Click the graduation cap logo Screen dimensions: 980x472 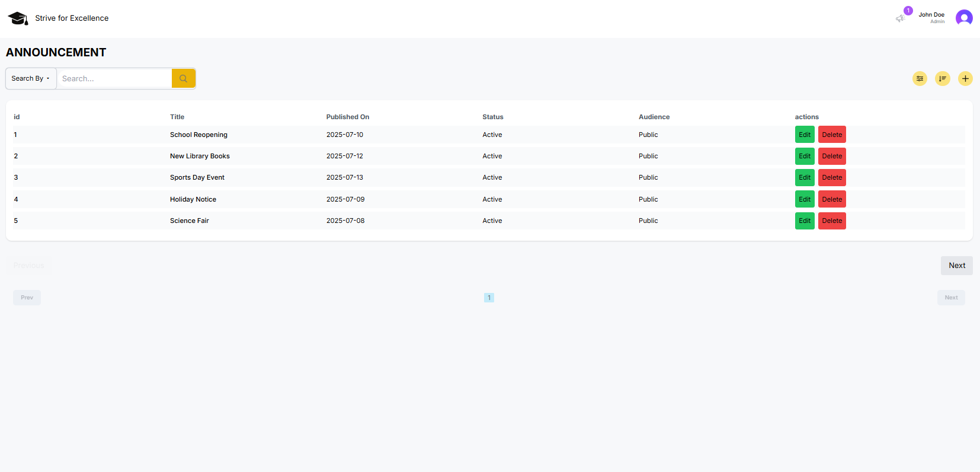[x=18, y=18]
